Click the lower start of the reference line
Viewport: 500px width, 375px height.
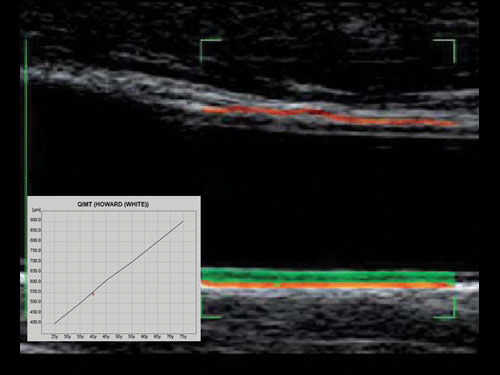coord(55,323)
